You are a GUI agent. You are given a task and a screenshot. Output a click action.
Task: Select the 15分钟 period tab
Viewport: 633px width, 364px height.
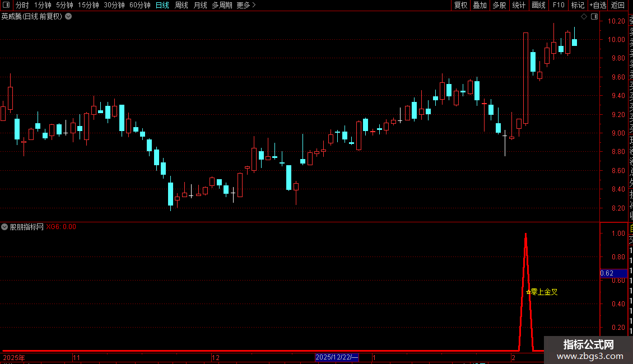coord(88,5)
